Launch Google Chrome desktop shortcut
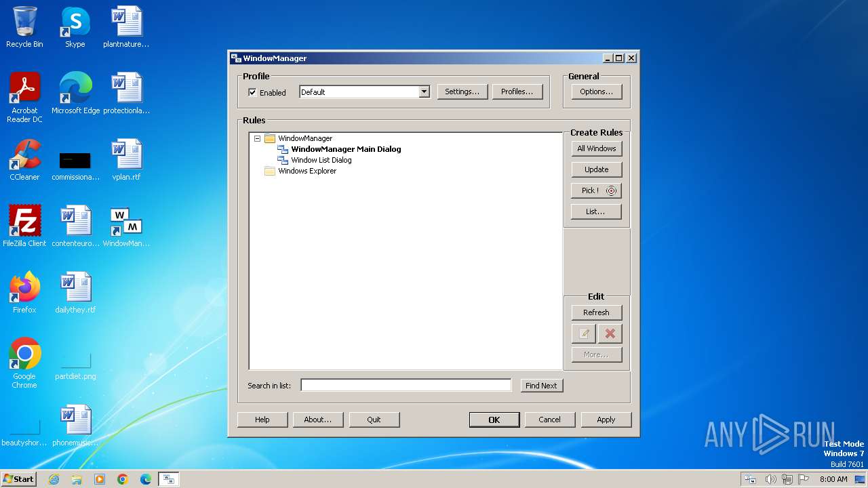 [24, 363]
